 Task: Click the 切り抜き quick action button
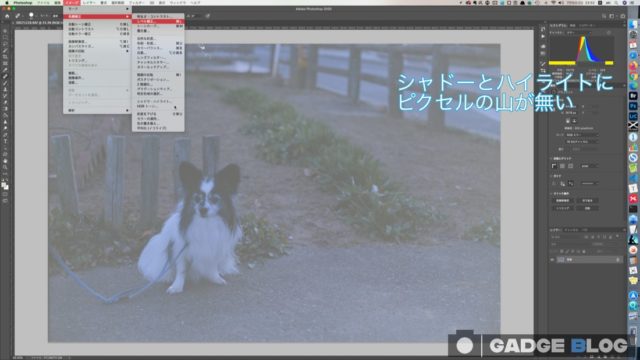(587, 200)
